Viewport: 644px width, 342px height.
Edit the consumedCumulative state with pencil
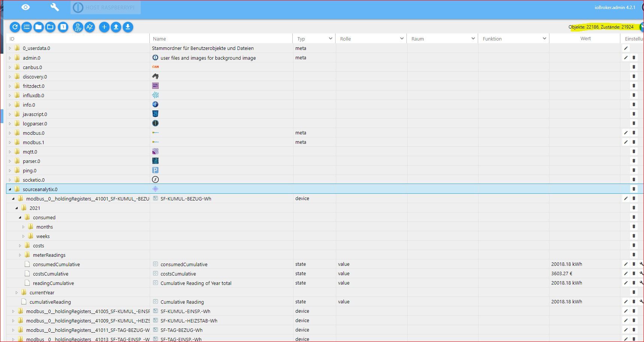(626, 264)
